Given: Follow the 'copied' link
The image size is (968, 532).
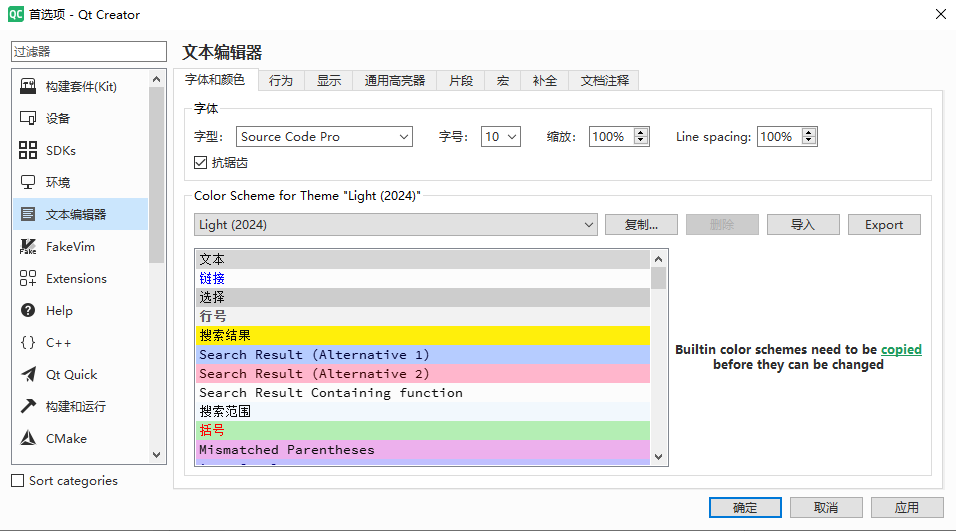Looking at the screenshot, I should tap(901, 349).
